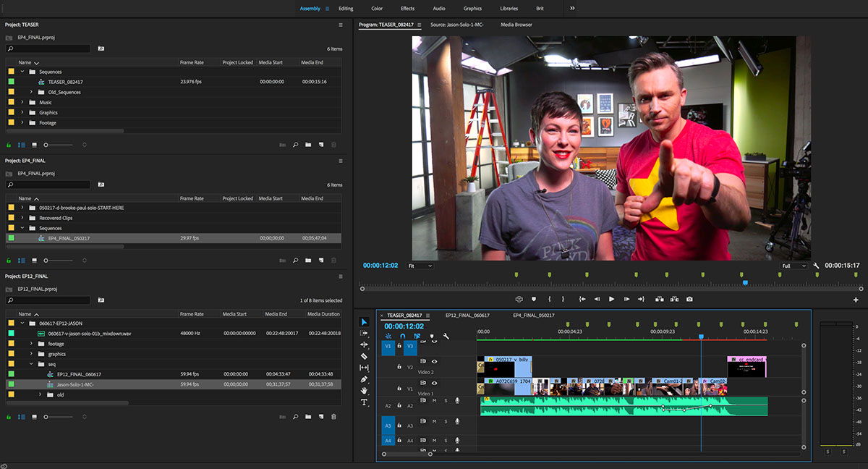Select the Pen tool

pyautogui.click(x=365, y=379)
